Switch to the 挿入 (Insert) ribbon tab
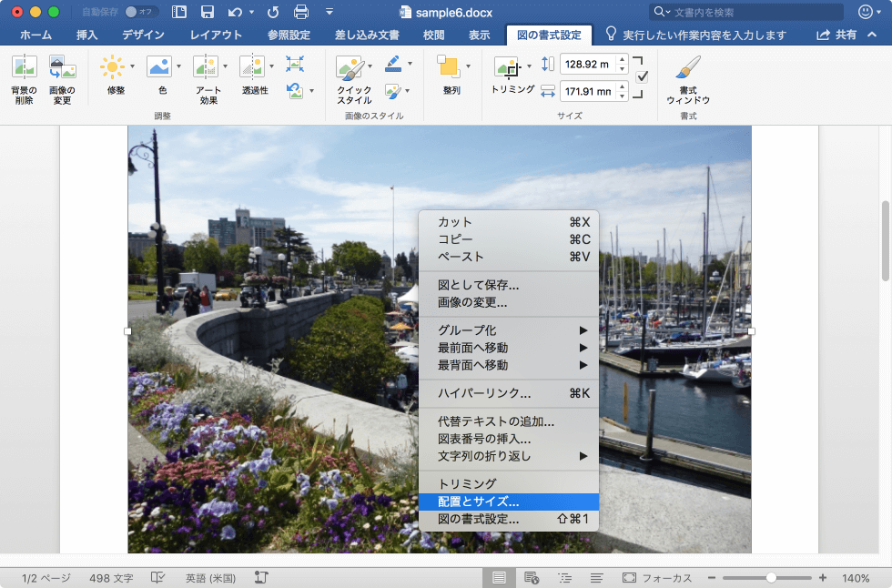Screen dimensions: 892x588 [87, 35]
